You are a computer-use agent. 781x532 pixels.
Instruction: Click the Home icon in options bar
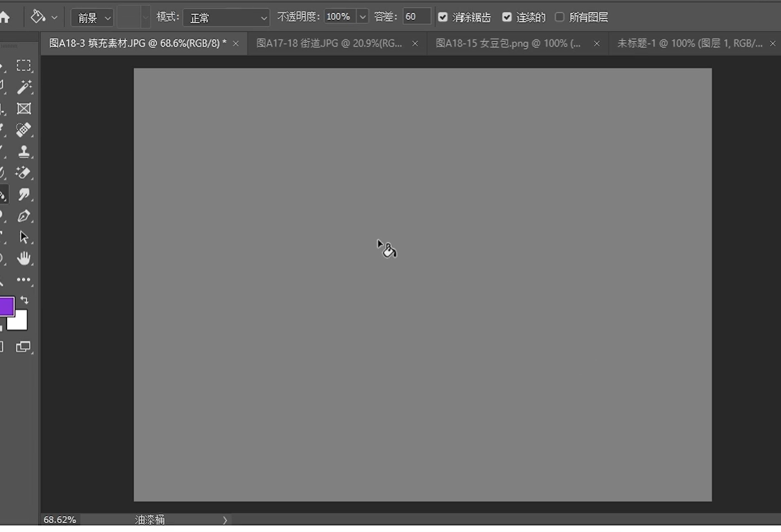coord(4,17)
